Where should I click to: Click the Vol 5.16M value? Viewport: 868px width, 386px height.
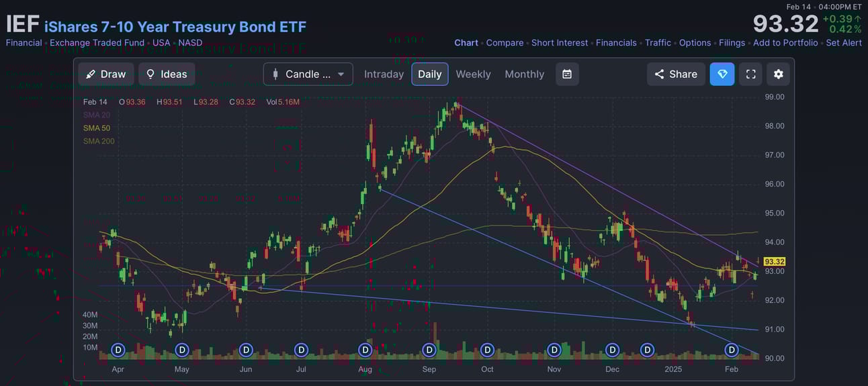click(x=283, y=102)
